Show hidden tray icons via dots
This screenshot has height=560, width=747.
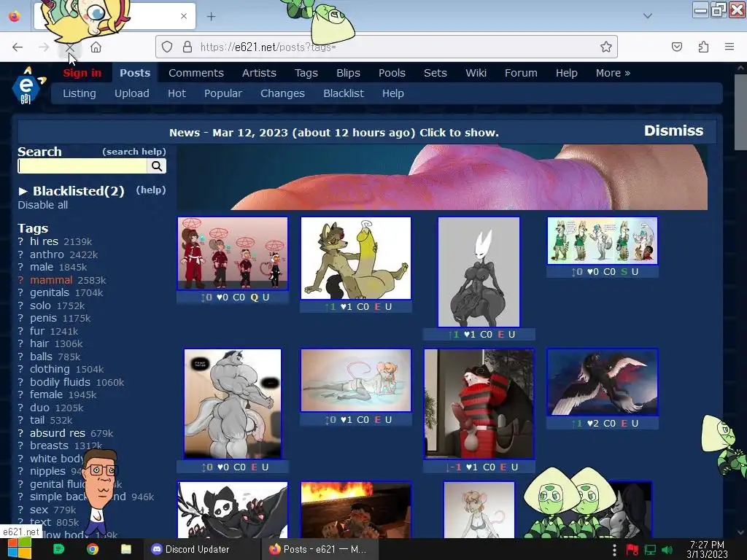click(x=614, y=550)
